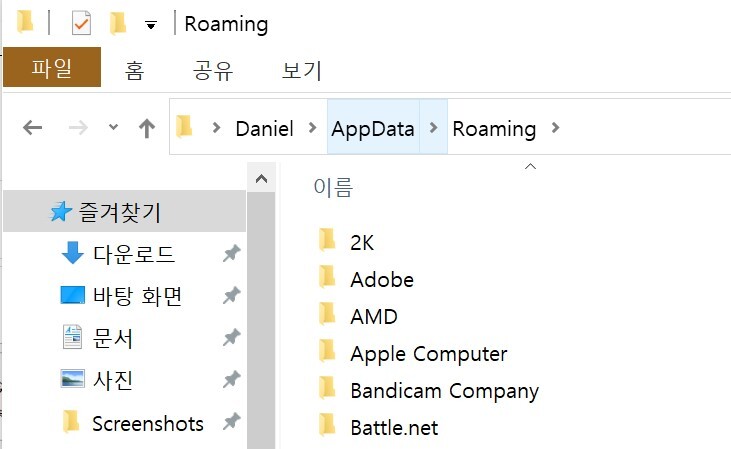Open the Customize Quick Access Toolbar dropdown
Image resolution: width=731 pixels, height=449 pixels.
pos(151,25)
